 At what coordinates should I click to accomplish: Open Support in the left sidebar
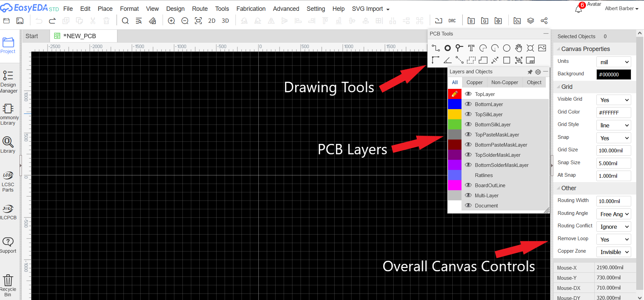(x=8, y=245)
